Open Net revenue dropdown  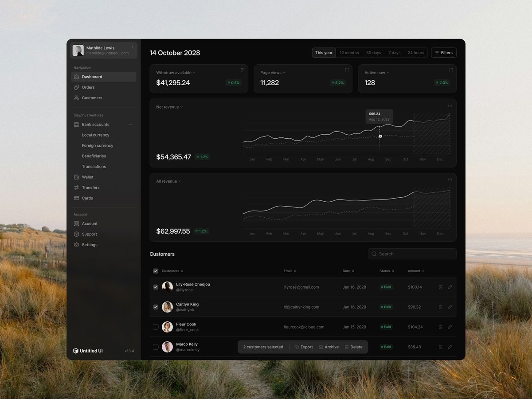pos(169,107)
